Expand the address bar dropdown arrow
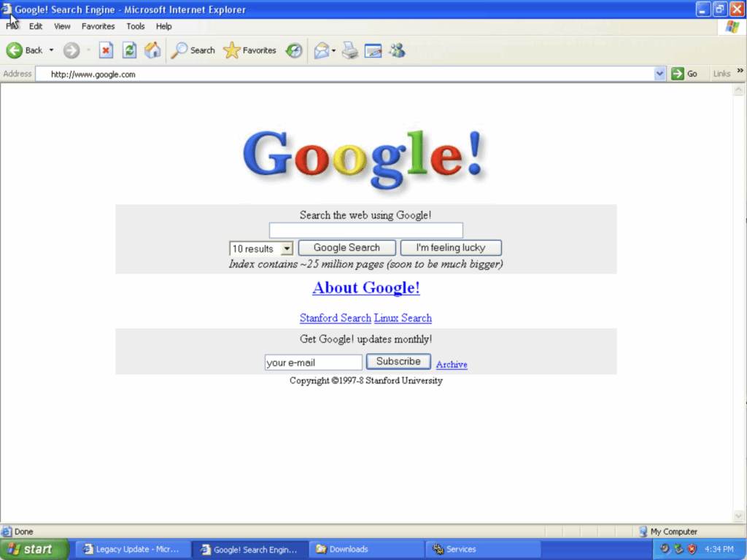Viewport: 747px width, 560px height. pos(659,74)
